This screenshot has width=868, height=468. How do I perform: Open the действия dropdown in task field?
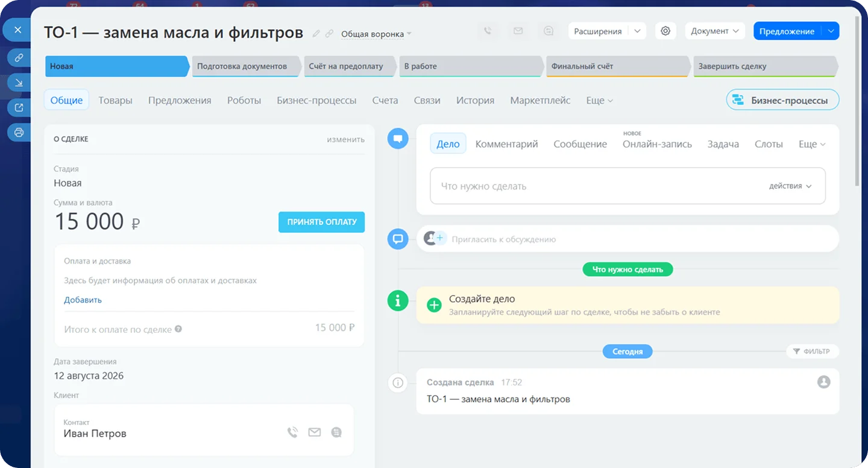click(790, 186)
